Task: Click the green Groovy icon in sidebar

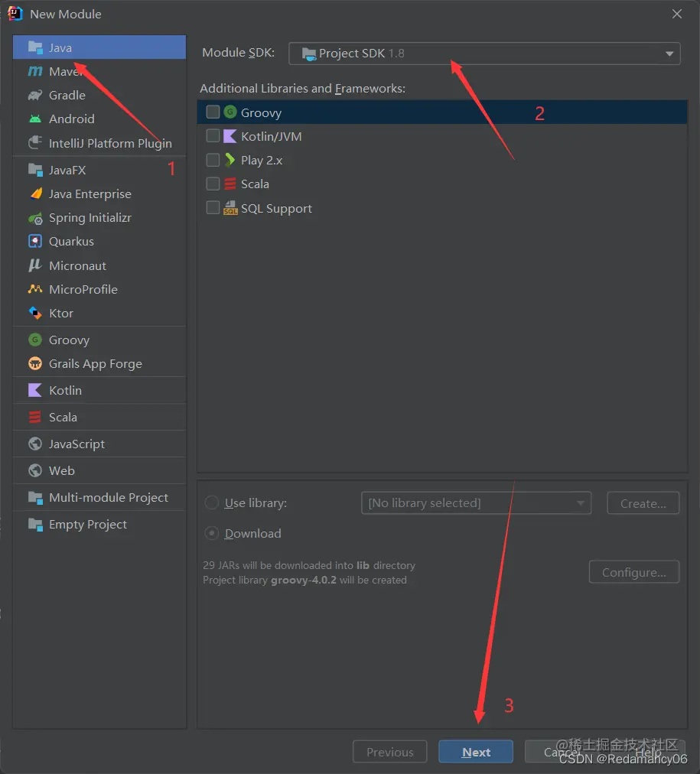Action: click(x=35, y=340)
